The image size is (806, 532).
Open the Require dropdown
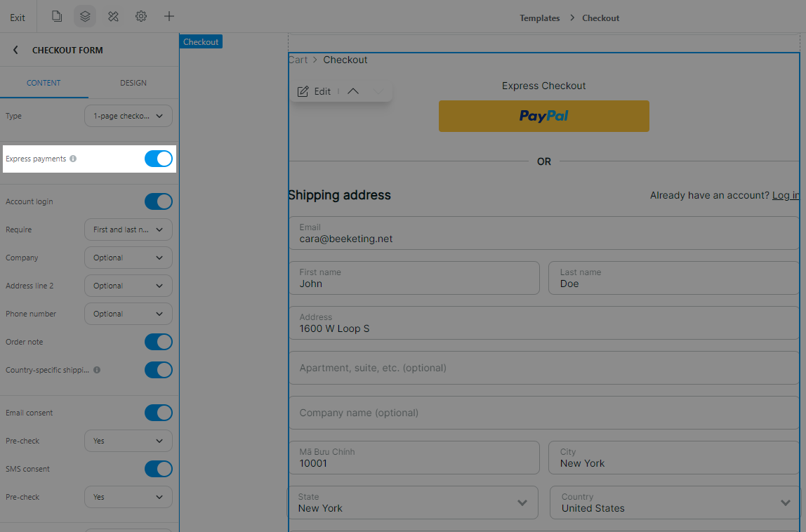coord(128,230)
